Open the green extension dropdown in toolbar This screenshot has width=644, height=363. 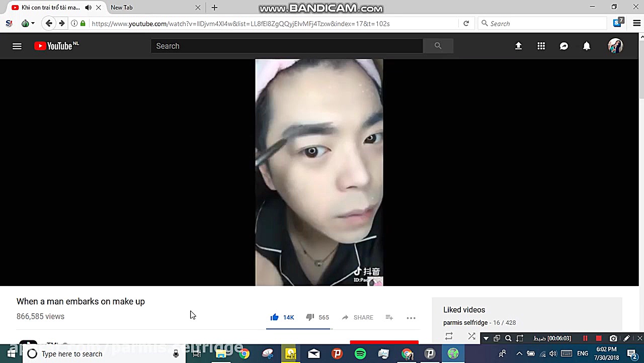[28, 23]
